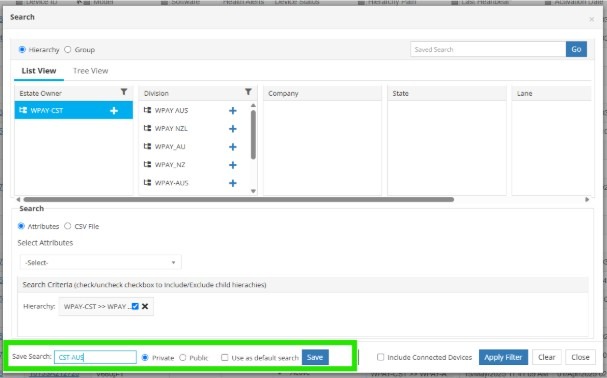Click the division list scroll down arrow
Image resolution: width=607 pixels, height=378 pixels.
tap(253, 191)
